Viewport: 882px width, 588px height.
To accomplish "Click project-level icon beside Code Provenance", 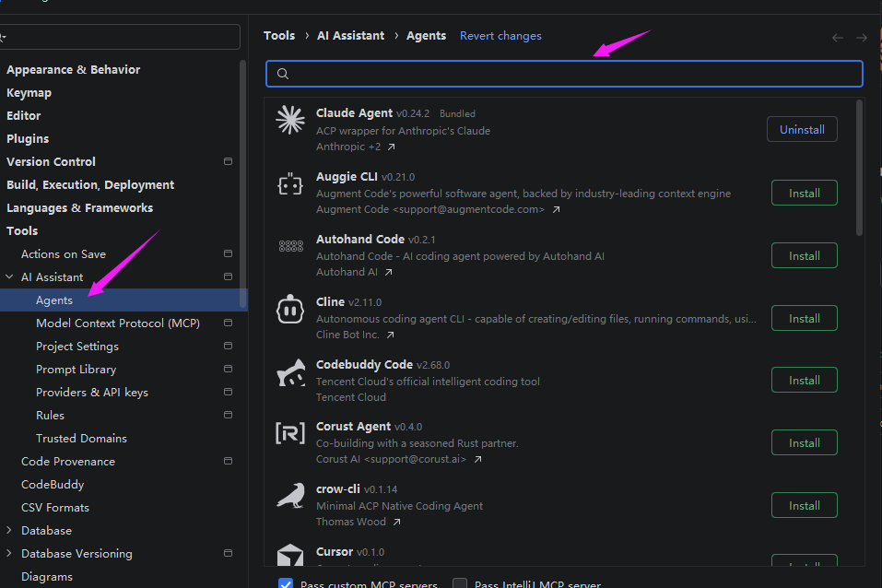I will pos(228,462).
